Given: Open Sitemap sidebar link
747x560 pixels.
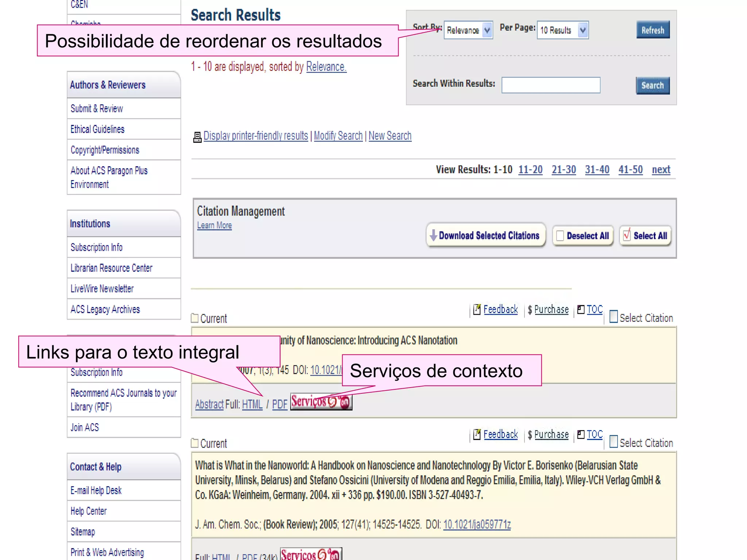Looking at the screenshot, I should (82, 532).
